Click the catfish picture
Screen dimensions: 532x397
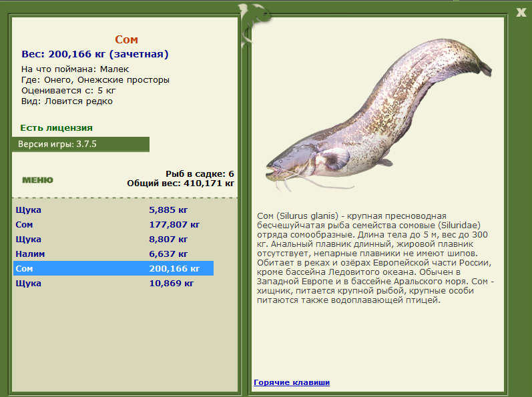(x=378, y=115)
